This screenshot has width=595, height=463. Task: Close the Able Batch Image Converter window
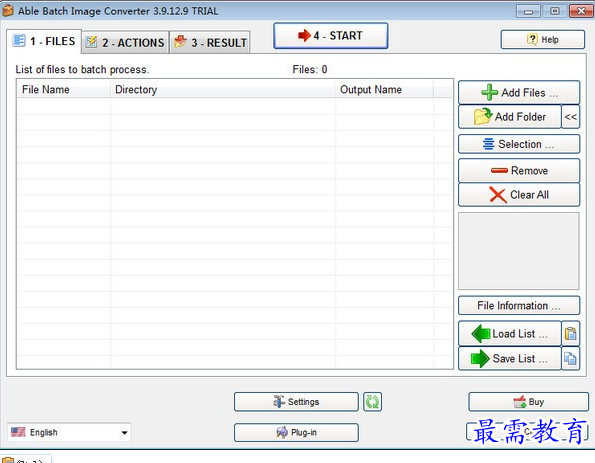581,11
